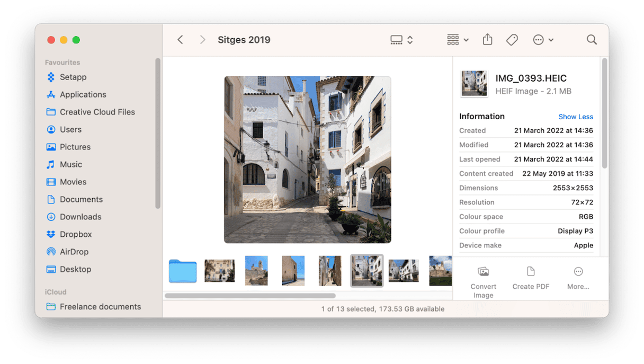The image size is (644, 364).
Task: Click the Edit Tags icon
Action: click(x=512, y=40)
